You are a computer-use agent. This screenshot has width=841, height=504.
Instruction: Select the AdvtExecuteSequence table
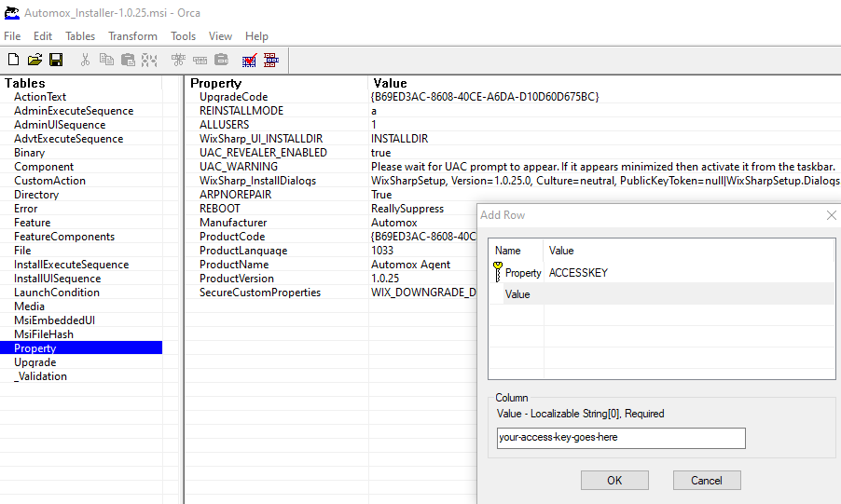[x=69, y=138]
